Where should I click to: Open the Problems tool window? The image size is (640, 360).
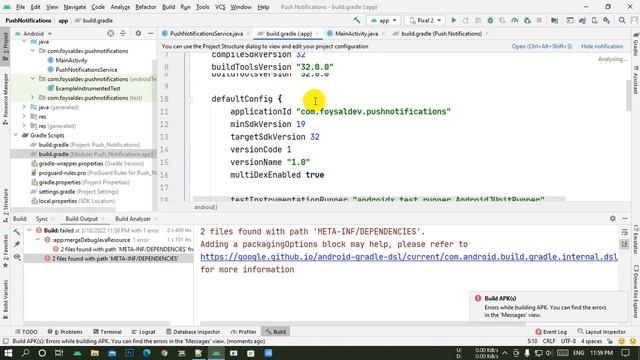[x=65, y=332]
